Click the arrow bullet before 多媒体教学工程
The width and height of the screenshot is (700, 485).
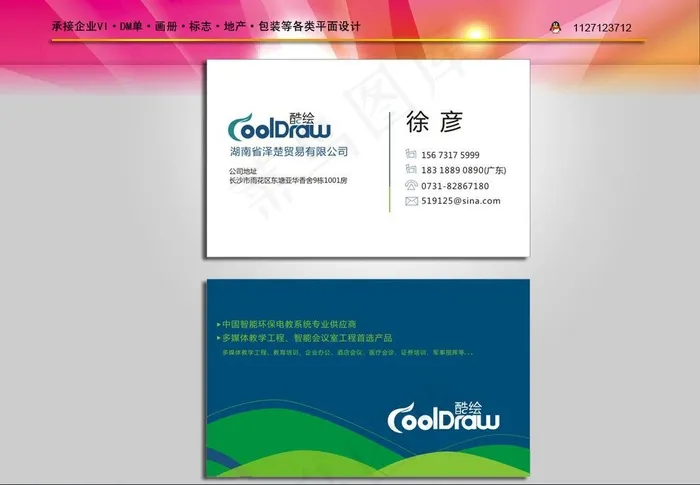point(219,339)
